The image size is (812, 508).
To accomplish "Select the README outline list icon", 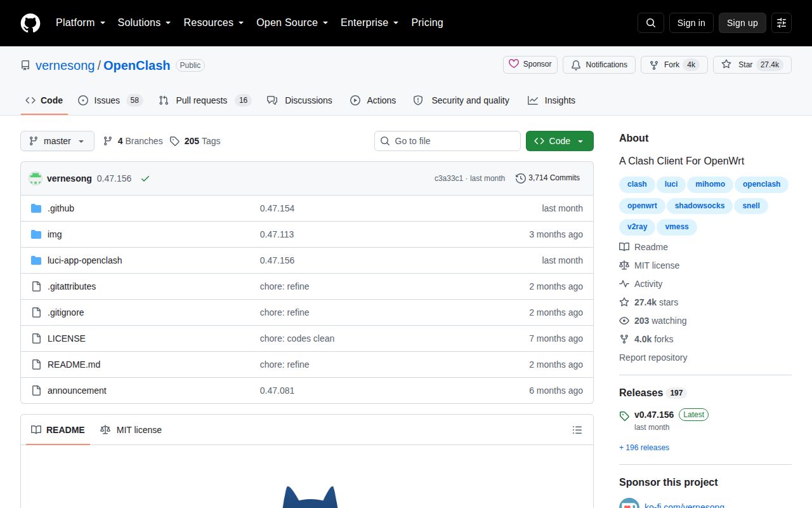I will point(577,430).
